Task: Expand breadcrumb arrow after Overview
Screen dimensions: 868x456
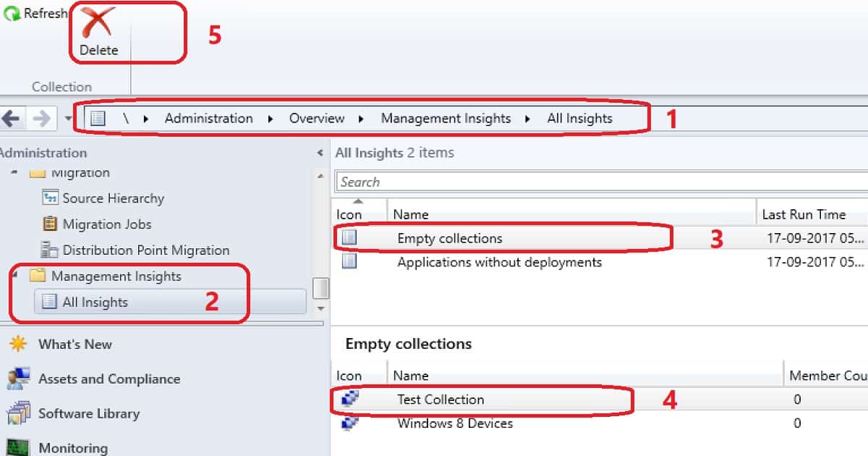Action: [x=362, y=119]
